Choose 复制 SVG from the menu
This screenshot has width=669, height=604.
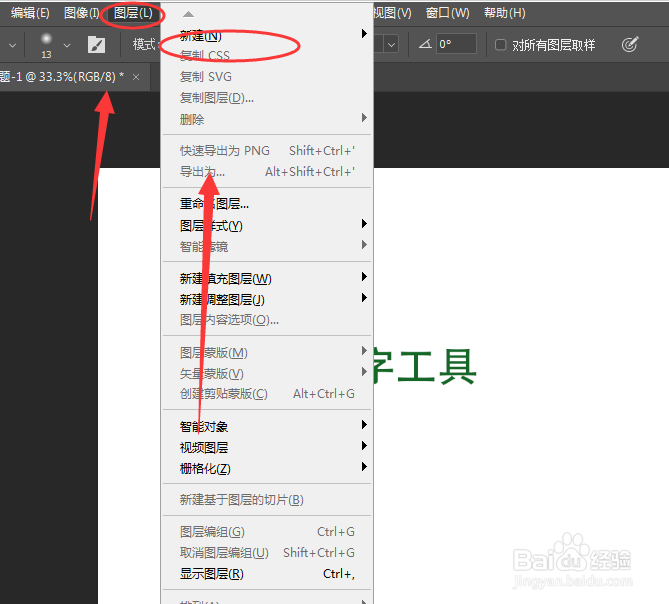point(267,77)
